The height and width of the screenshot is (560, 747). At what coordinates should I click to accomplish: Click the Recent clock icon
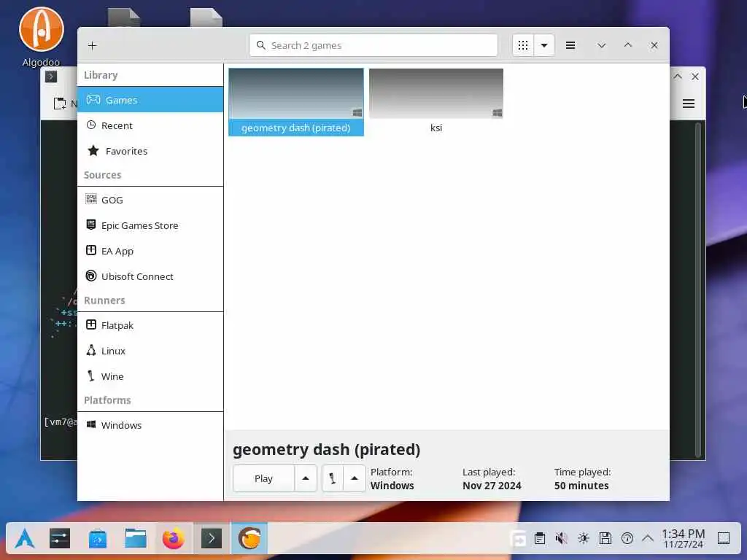tap(91, 125)
